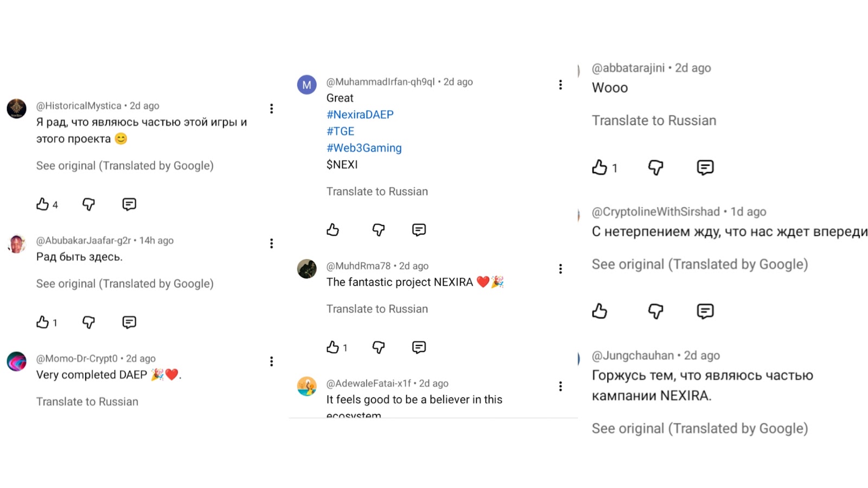This screenshot has width=868, height=488.
Task: Like MuhammadIrfan-qh9ql's Great comment
Action: pos(333,230)
